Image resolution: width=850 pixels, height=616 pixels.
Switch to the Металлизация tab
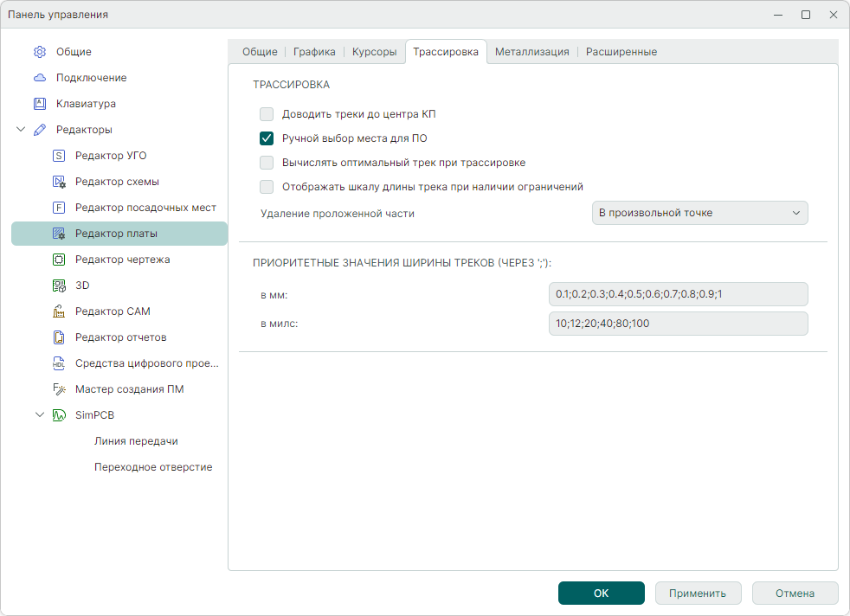pyautogui.click(x=531, y=52)
